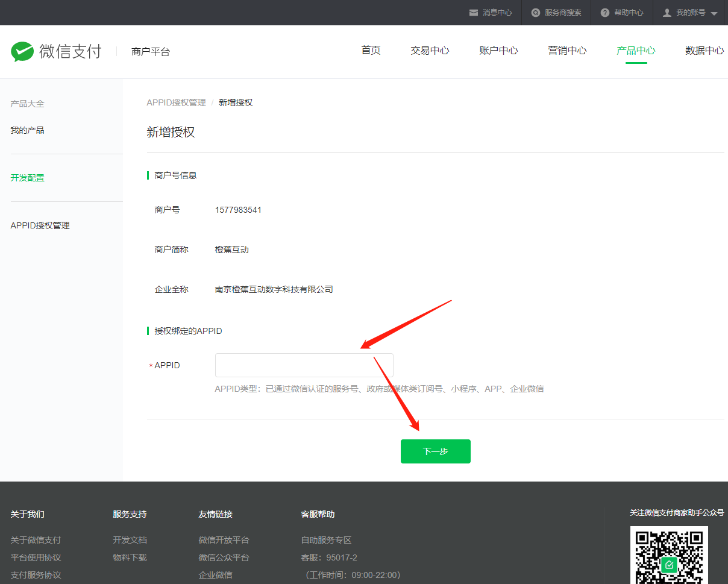
Task: Open 物料下载 footer link
Action: (x=130, y=557)
